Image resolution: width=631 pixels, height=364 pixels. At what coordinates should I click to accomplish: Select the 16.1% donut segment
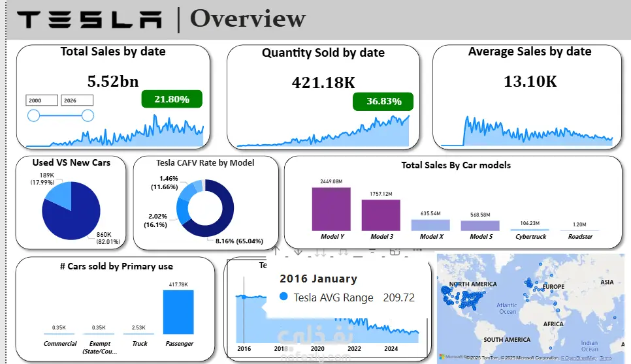pos(183,211)
